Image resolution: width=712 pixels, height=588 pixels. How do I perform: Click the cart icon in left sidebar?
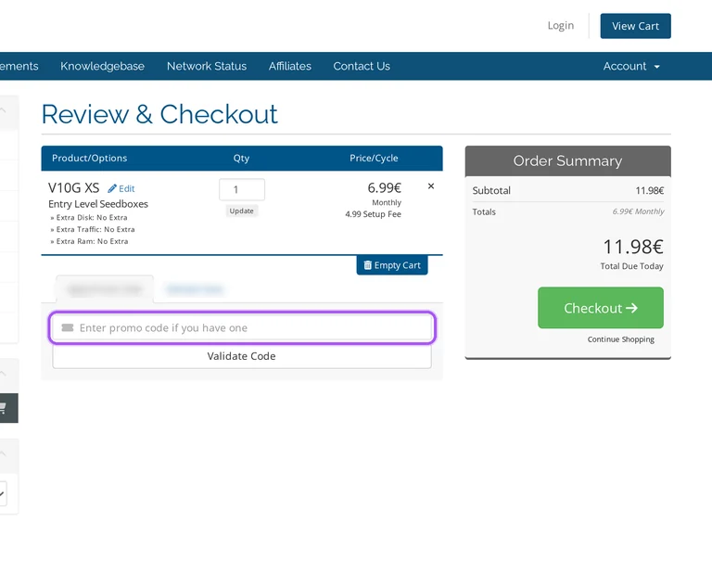(2, 408)
